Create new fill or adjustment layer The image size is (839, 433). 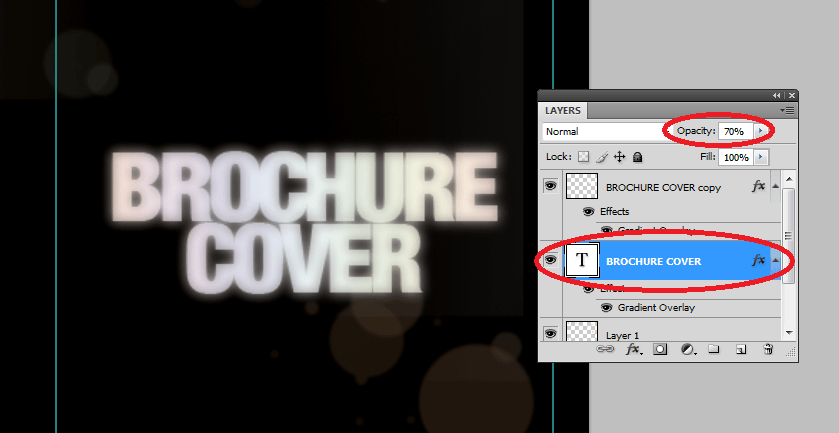688,350
